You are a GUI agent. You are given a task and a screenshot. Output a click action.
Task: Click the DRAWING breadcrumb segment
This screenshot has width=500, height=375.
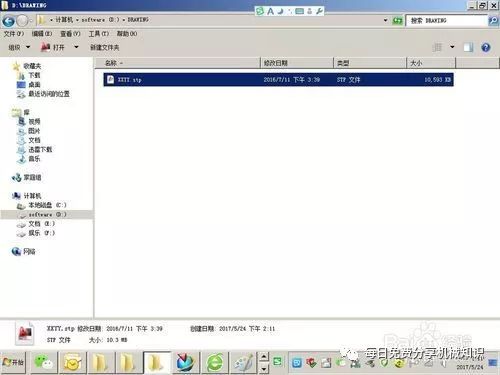[x=138, y=20]
